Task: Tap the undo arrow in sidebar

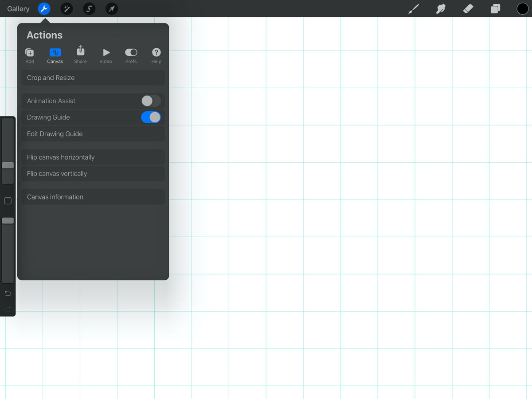Action: [8, 293]
